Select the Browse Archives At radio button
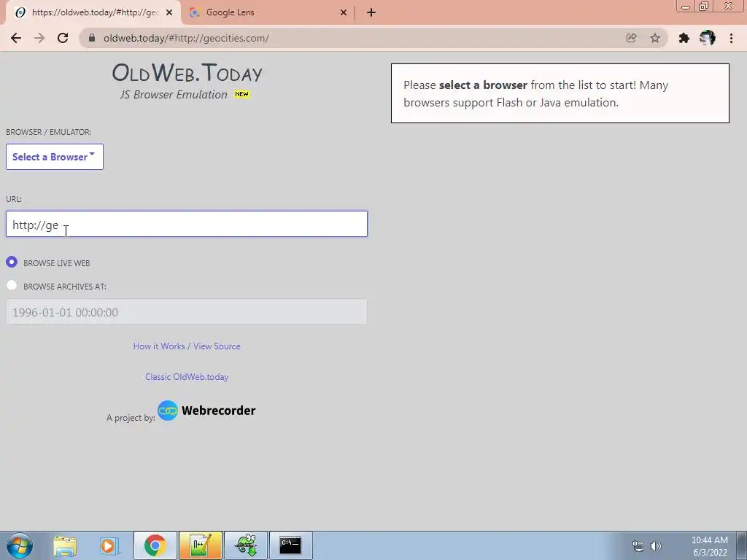747x560 pixels. [x=12, y=285]
